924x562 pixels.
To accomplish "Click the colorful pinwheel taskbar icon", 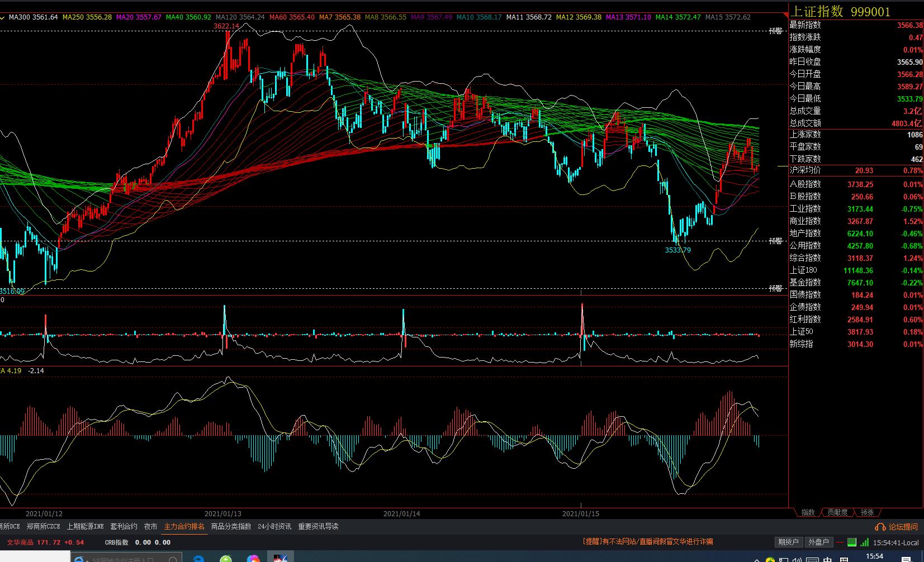I will (253, 559).
